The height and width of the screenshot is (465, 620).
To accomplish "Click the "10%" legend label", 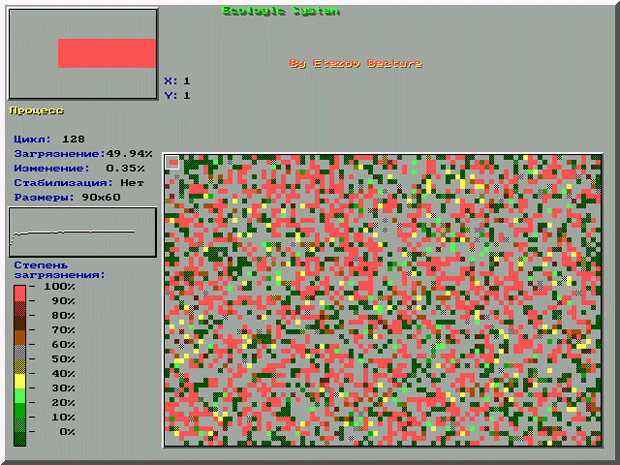I will [x=63, y=417].
